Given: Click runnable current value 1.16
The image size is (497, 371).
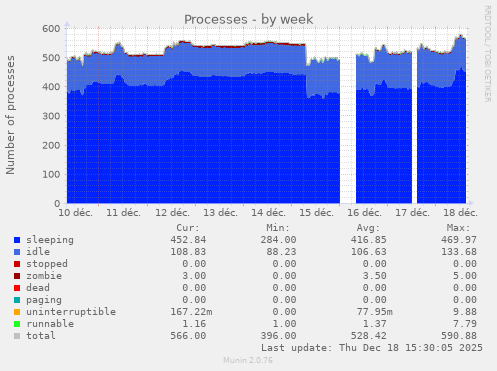Looking at the screenshot, I should 194,324.
